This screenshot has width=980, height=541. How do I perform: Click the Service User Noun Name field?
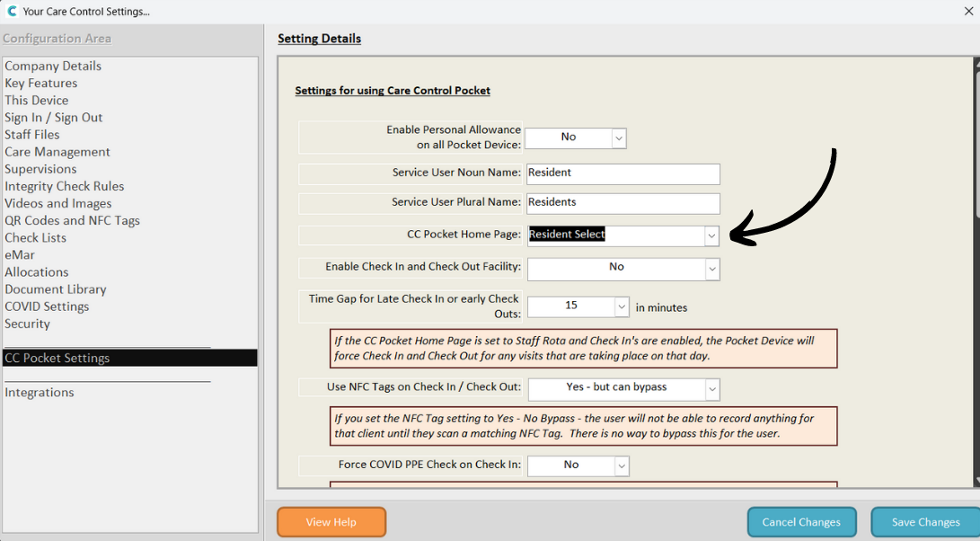tap(623, 173)
